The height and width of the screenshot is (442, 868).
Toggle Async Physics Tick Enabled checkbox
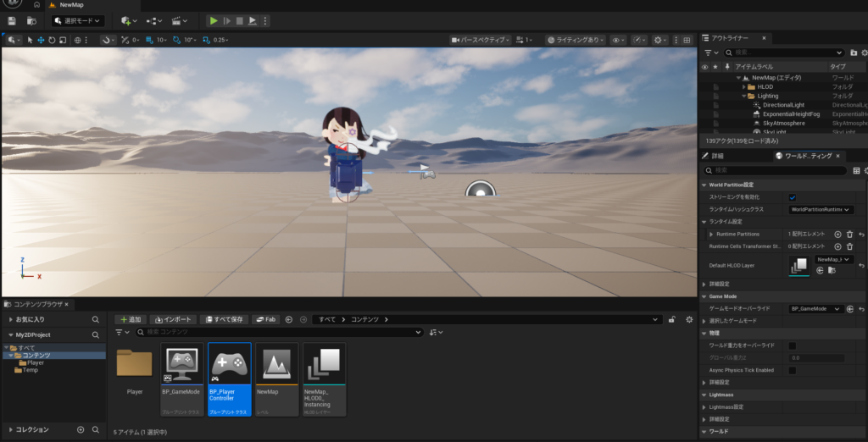793,370
